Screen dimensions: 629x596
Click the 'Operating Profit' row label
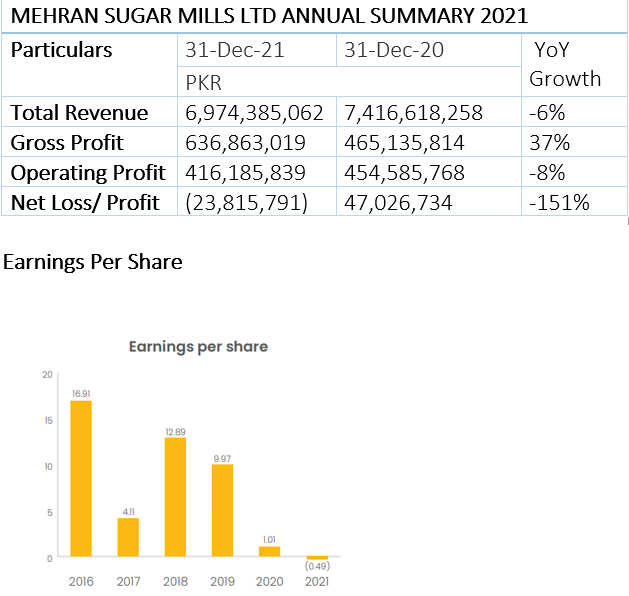click(88, 173)
